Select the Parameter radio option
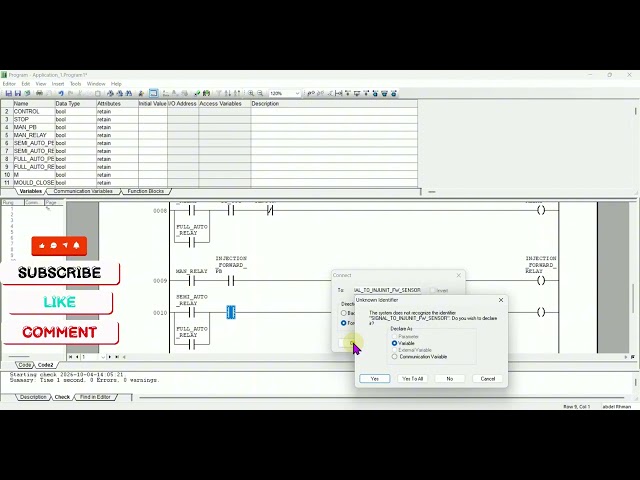 pyautogui.click(x=394, y=337)
